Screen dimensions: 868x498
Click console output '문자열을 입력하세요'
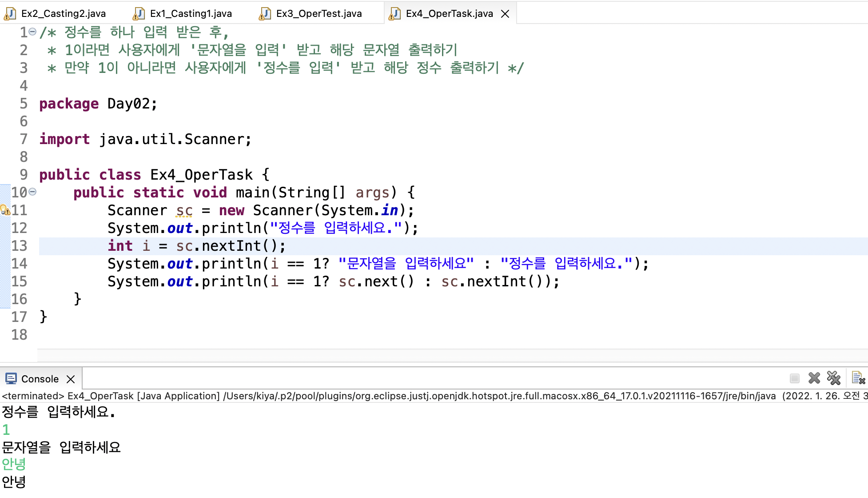tap(61, 447)
